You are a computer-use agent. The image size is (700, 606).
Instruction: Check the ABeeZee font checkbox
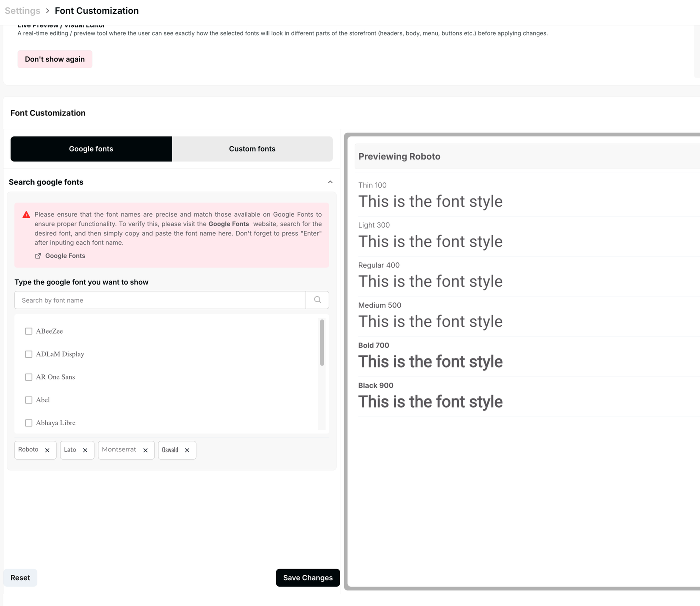[29, 331]
